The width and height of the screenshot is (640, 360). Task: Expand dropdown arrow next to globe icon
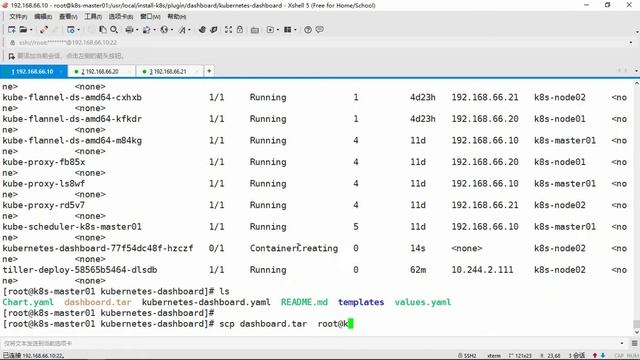tap(172, 30)
